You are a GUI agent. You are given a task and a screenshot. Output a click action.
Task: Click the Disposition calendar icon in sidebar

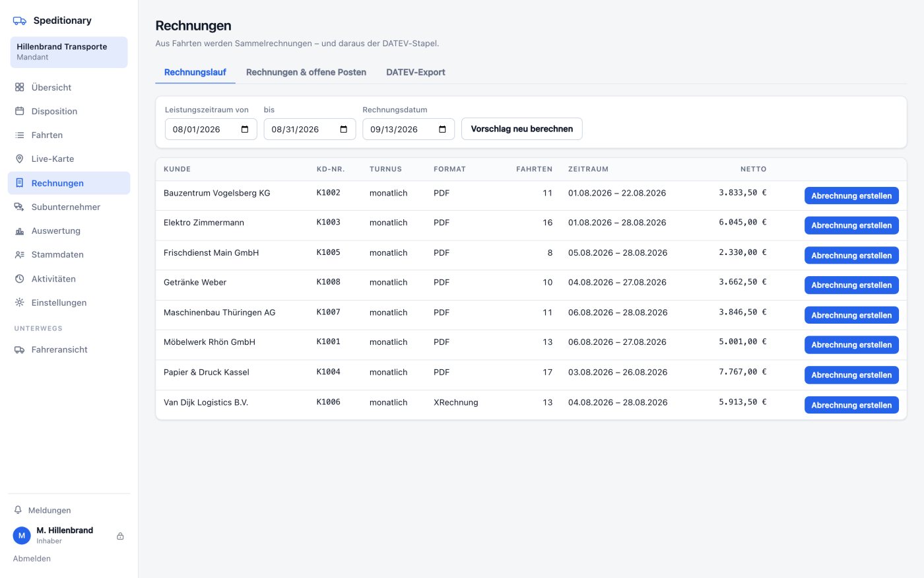20,111
